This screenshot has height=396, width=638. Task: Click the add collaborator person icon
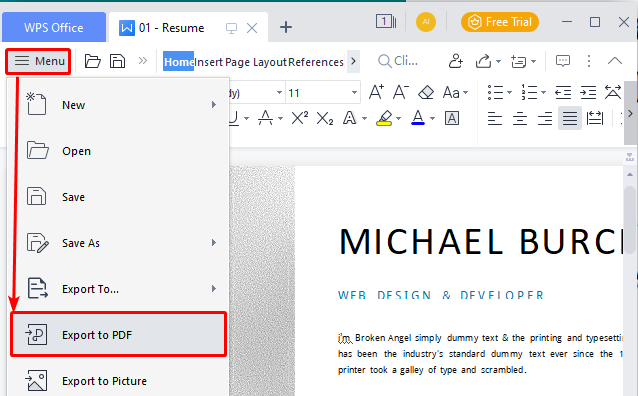pyautogui.click(x=456, y=61)
